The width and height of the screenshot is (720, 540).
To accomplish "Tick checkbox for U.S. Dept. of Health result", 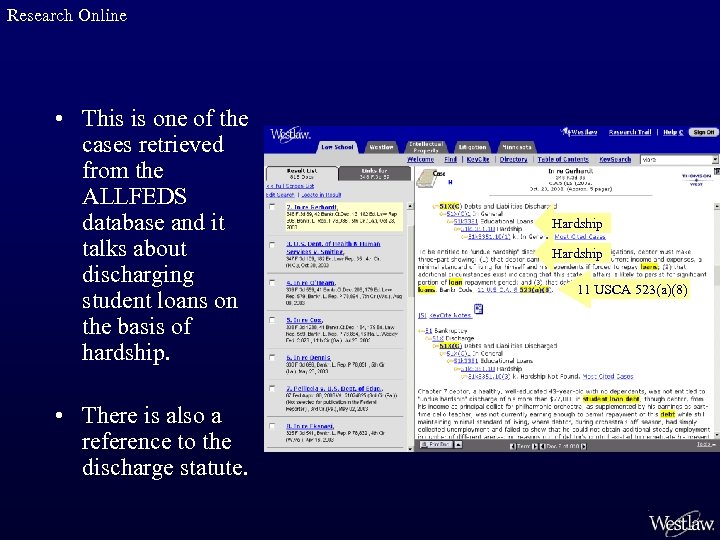I will 272,245.
